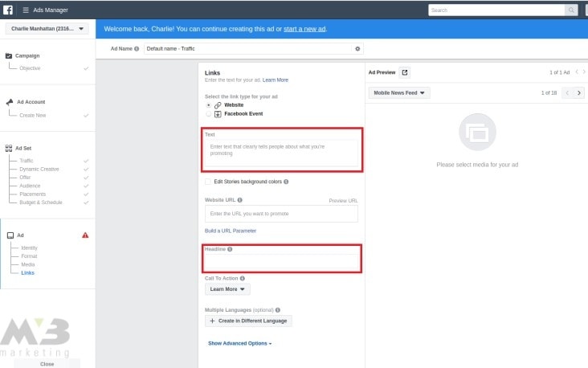Click Learn More link under Links heading
588x368 pixels.
click(276, 80)
